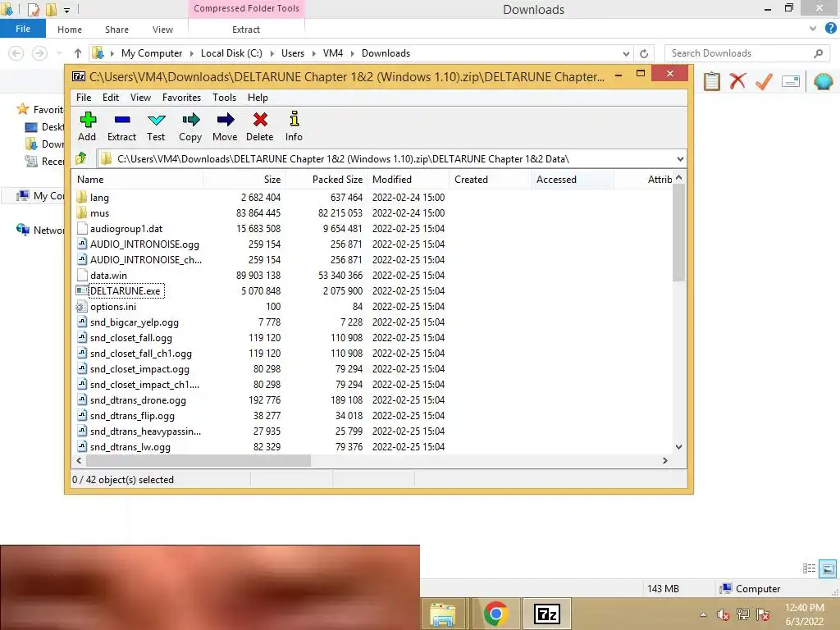The height and width of the screenshot is (630, 840).
Task: Open the 7-Zip Tools menu
Action: tap(224, 98)
